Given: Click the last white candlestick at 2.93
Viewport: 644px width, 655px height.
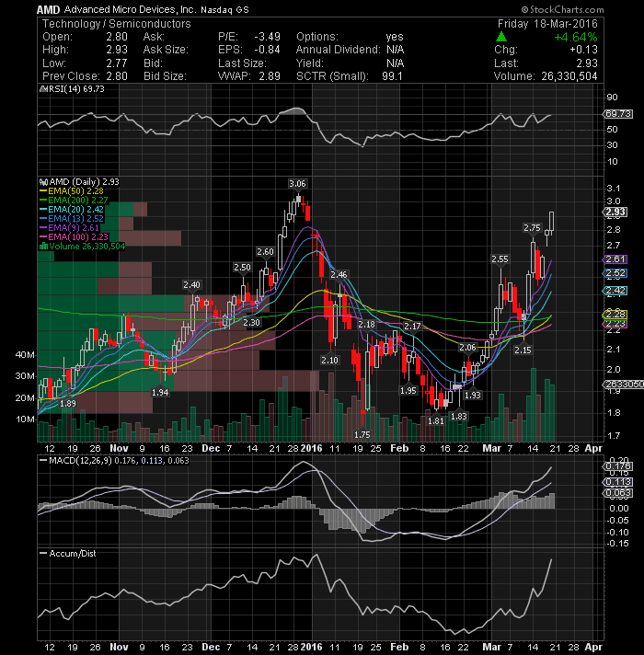Looking at the screenshot, I should pyautogui.click(x=551, y=222).
